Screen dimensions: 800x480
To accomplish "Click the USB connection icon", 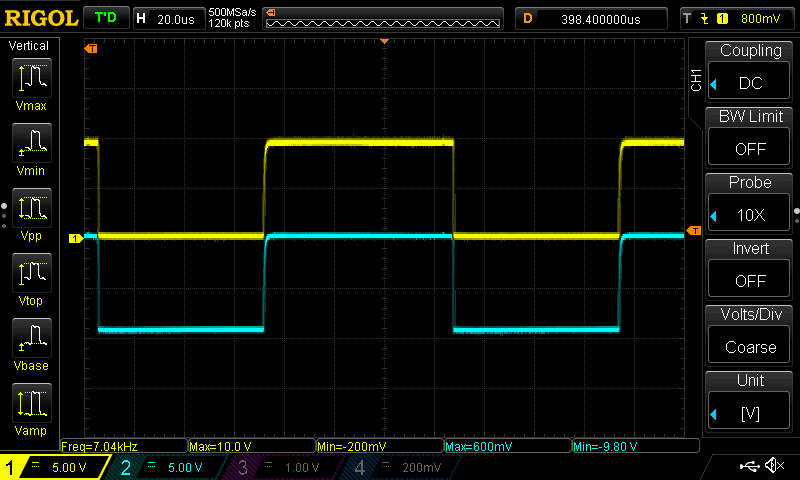I will tap(749, 465).
